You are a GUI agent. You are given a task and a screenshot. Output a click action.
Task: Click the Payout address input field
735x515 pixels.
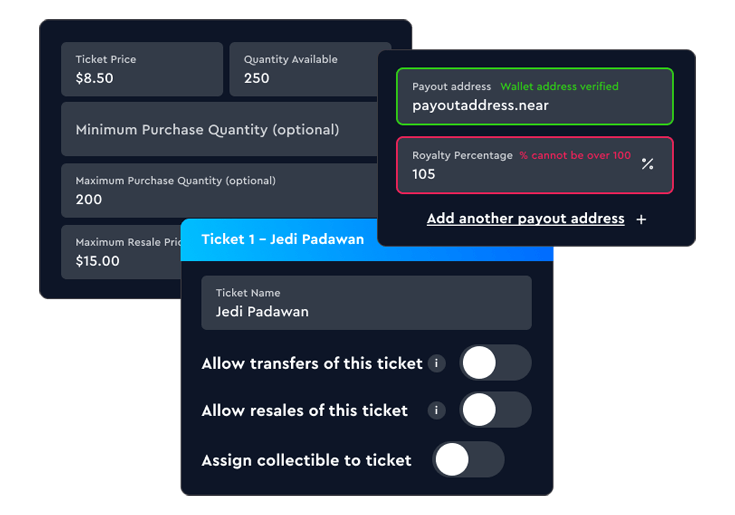[x=535, y=97]
